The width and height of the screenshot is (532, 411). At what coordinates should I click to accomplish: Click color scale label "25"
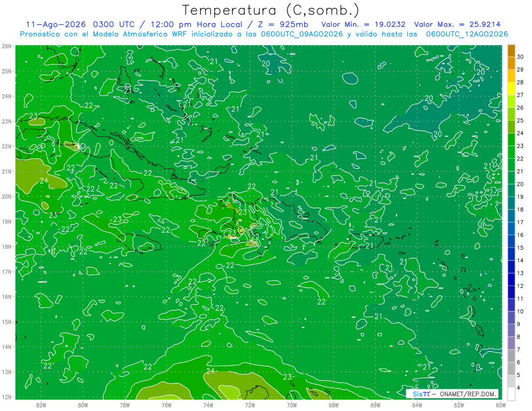tap(520, 121)
